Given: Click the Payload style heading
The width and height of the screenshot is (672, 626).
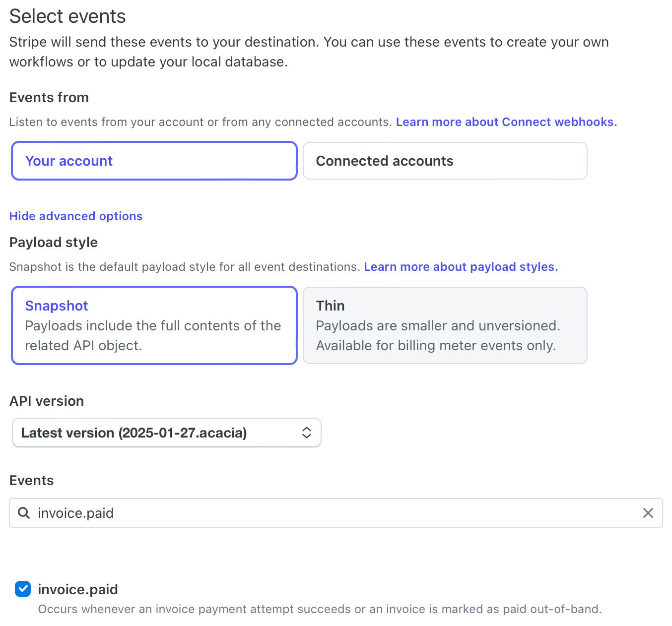Looking at the screenshot, I should tap(54, 243).
